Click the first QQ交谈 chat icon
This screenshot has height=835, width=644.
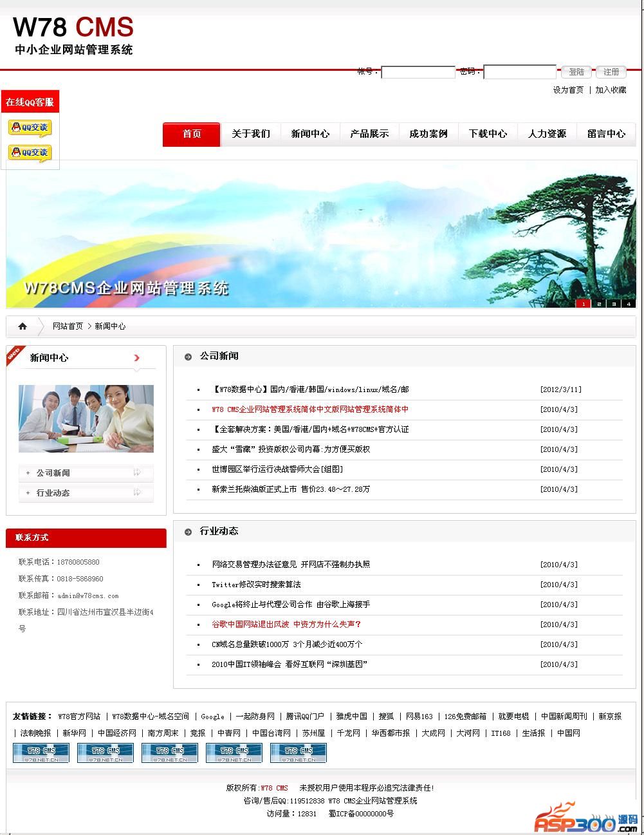(x=30, y=127)
